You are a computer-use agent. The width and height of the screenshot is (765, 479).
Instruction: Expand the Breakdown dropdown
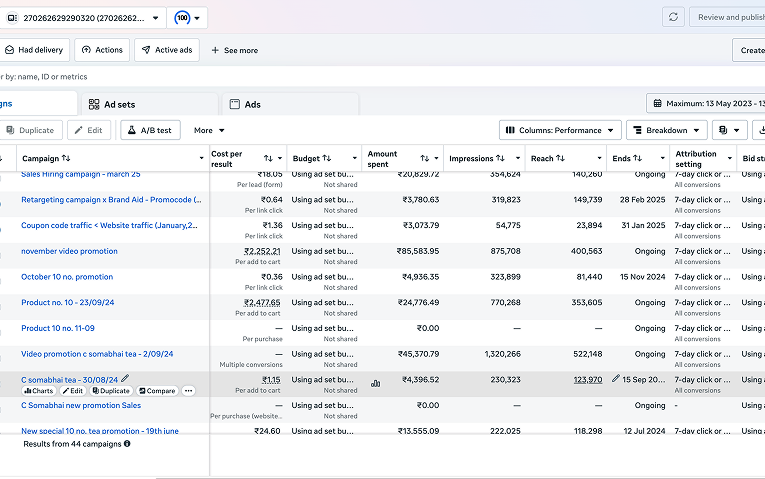pos(666,130)
